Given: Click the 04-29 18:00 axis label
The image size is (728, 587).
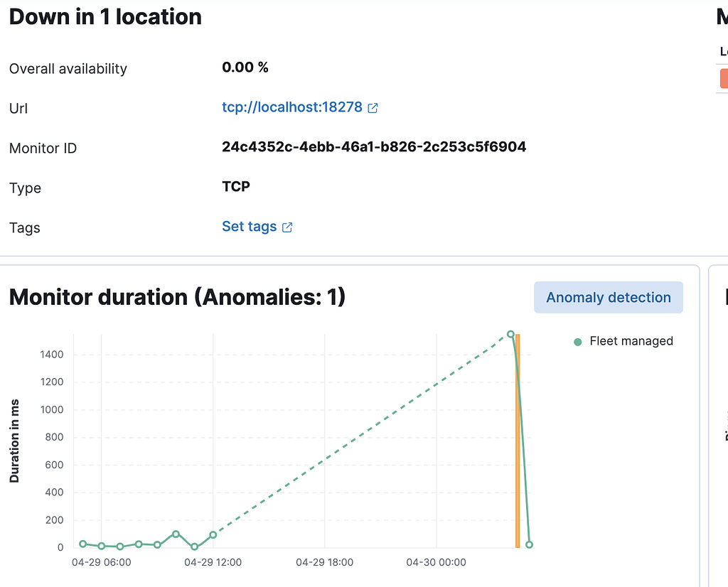Looking at the screenshot, I should (324, 562).
